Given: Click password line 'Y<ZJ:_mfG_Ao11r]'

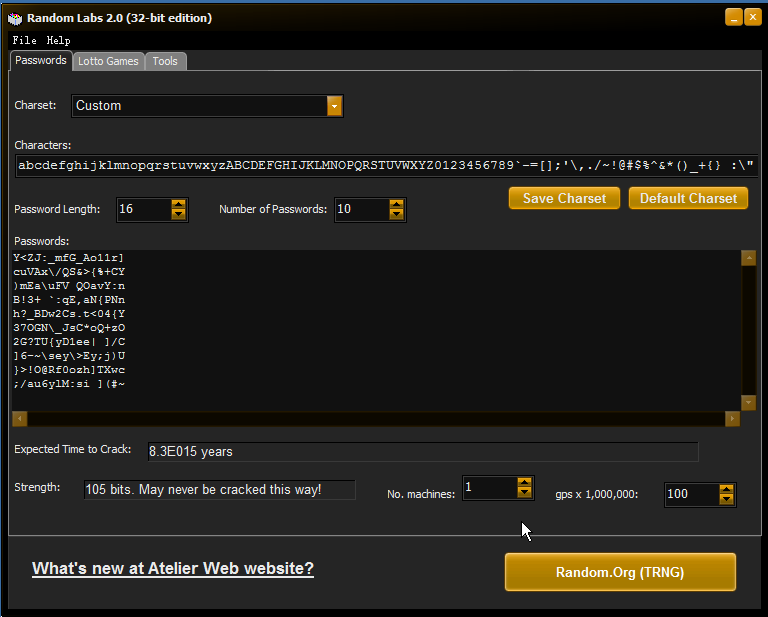Looking at the screenshot, I should point(69,258).
